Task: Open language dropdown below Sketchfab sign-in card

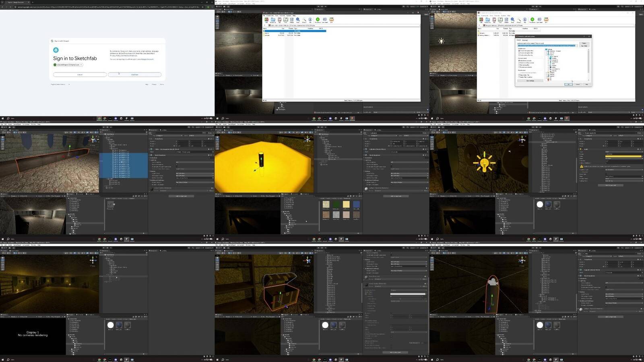Action: pyautogui.click(x=60, y=84)
